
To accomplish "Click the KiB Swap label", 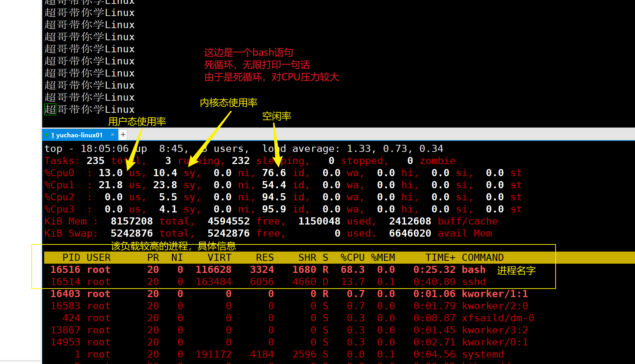I will click(70, 233).
